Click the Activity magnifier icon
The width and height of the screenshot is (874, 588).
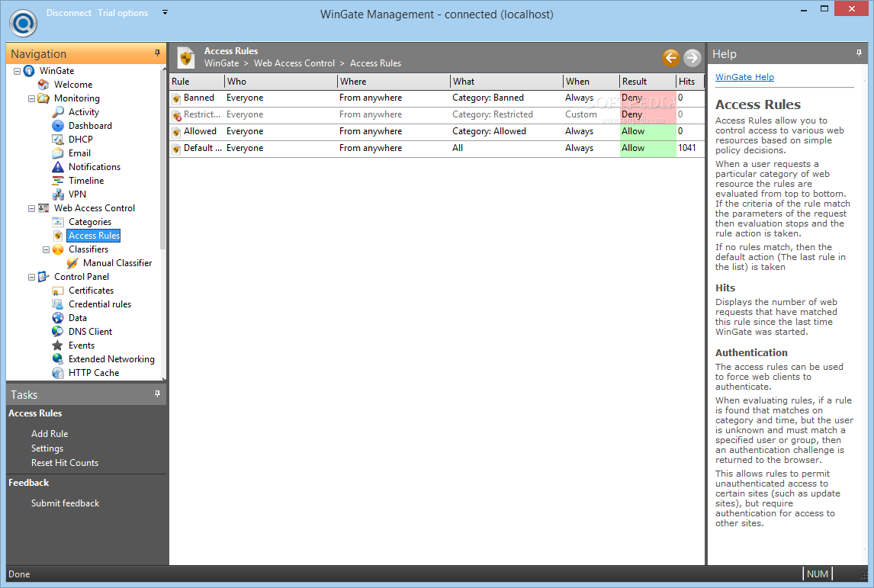pos(58,112)
